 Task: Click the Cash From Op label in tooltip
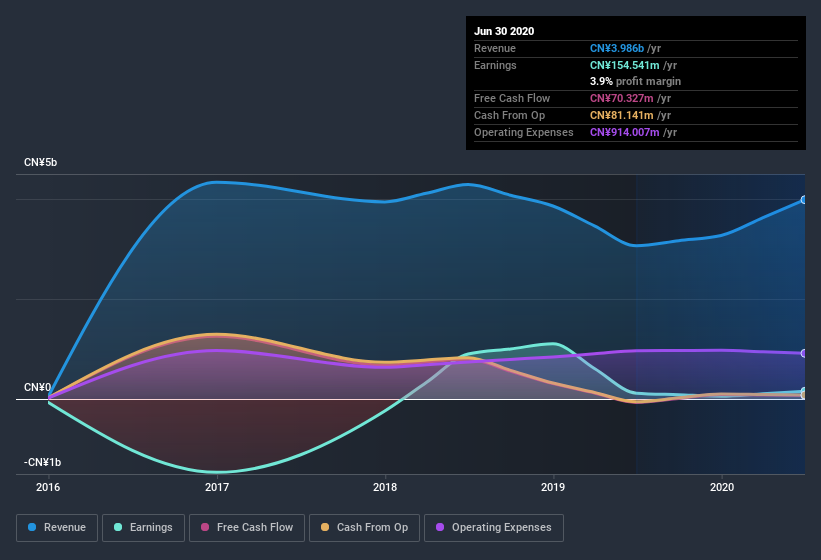coord(509,115)
